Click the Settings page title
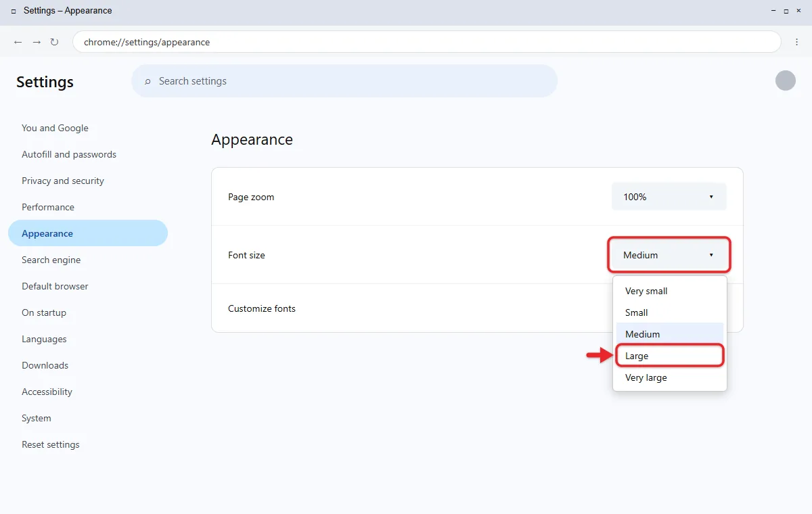Image resolution: width=812 pixels, height=514 pixels. click(45, 82)
